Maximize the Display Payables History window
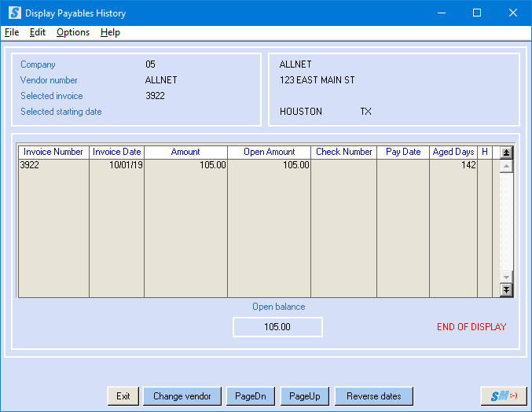 (477, 13)
